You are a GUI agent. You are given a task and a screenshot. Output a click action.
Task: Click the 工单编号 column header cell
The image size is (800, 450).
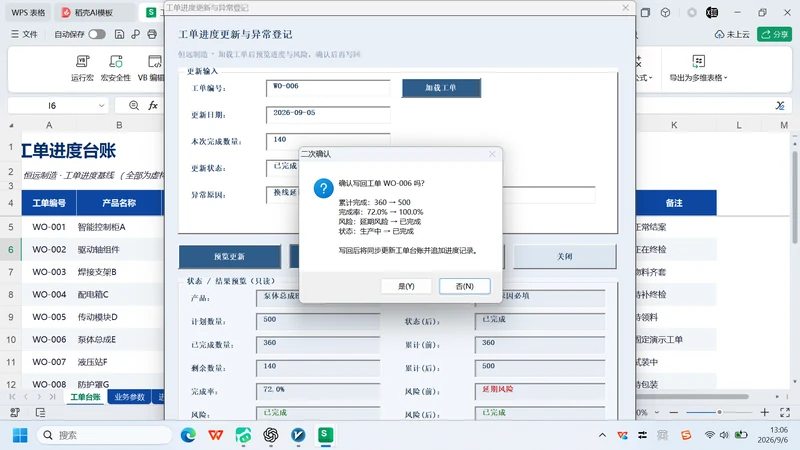pos(49,203)
